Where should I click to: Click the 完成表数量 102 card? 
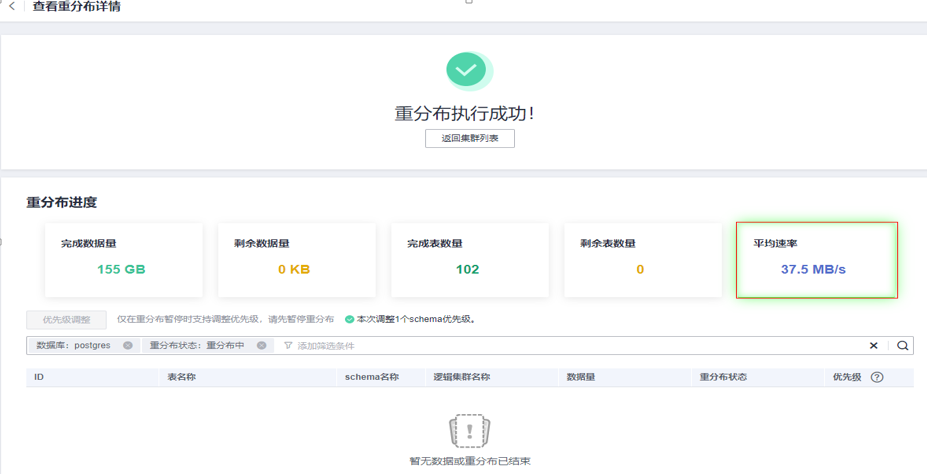[469, 260]
